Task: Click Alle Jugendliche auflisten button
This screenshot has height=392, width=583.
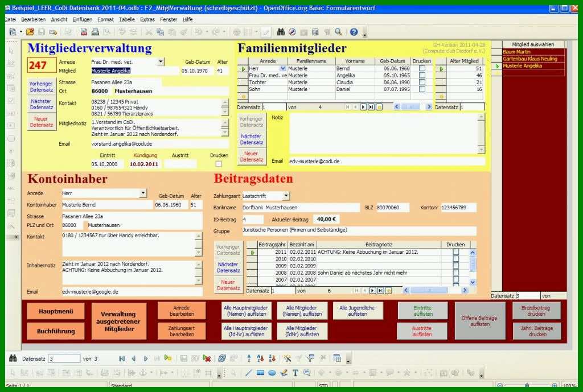Action: [358, 311]
